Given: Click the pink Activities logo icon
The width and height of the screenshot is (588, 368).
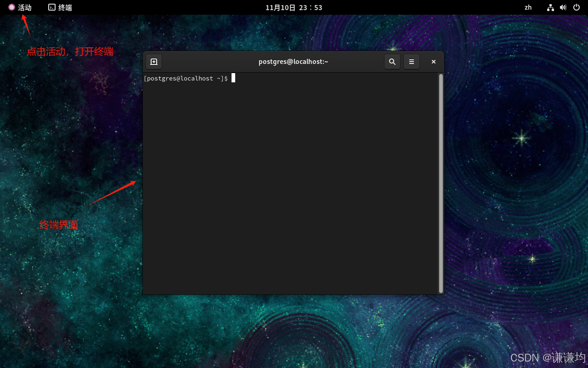Looking at the screenshot, I should [11, 7].
